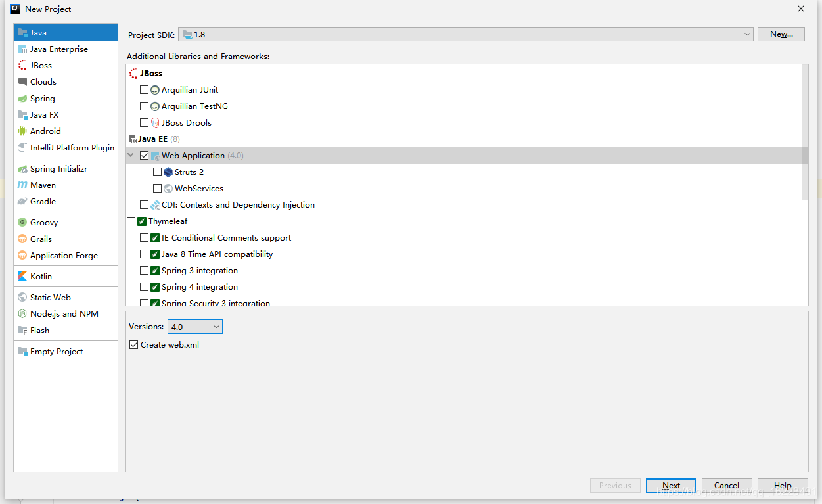This screenshot has width=822, height=504.
Task: Click the Cancel button
Action: pyautogui.click(x=727, y=486)
